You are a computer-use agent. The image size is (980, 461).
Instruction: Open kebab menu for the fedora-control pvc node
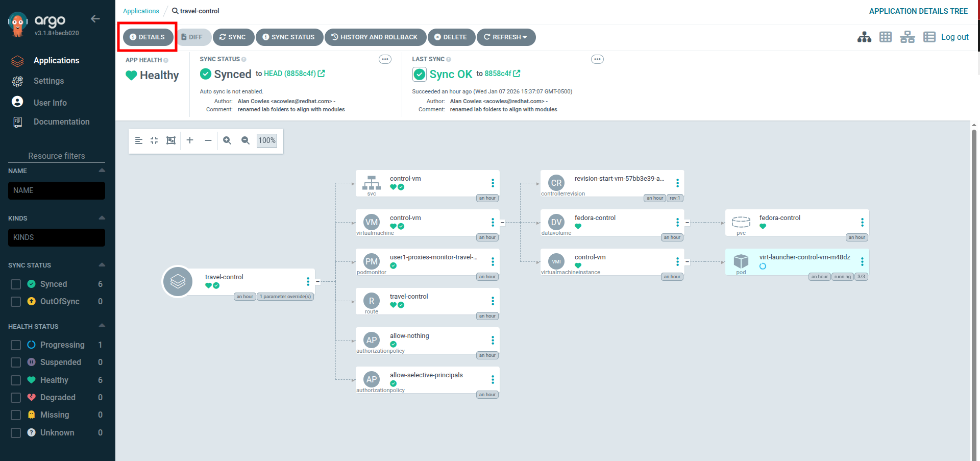(862, 223)
